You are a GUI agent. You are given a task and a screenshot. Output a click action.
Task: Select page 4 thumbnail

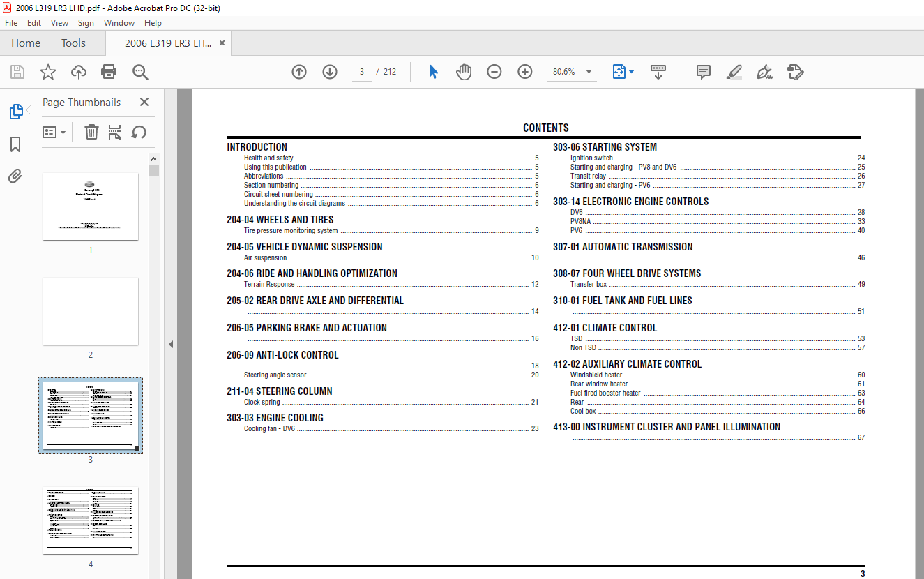tap(91, 520)
